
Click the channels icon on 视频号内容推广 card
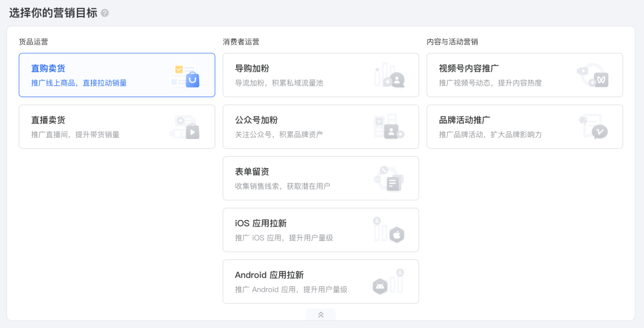point(601,80)
